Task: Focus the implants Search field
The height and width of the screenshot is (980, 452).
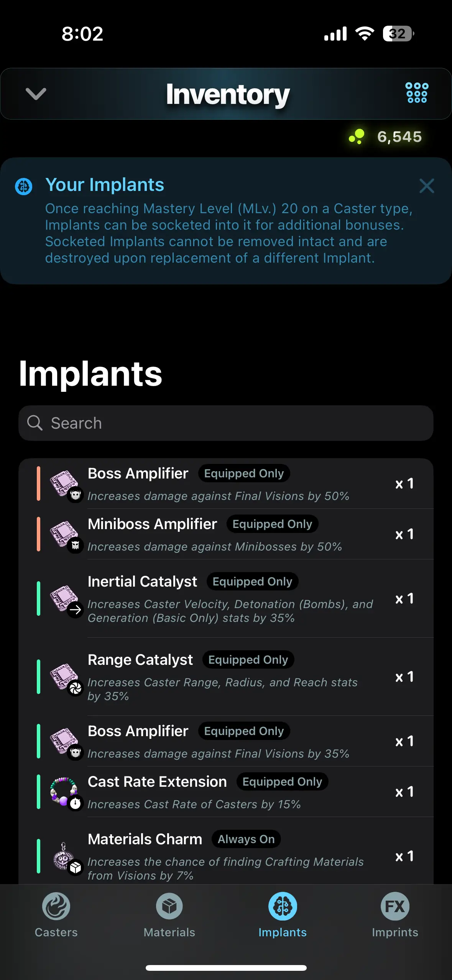Action: [x=230, y=423]
